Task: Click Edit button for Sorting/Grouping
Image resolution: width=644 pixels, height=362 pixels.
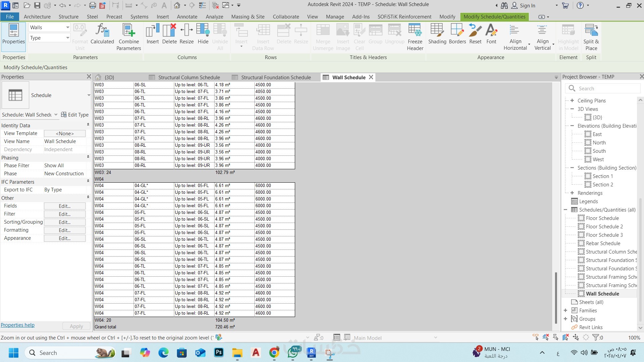Action: click(65, 222)
